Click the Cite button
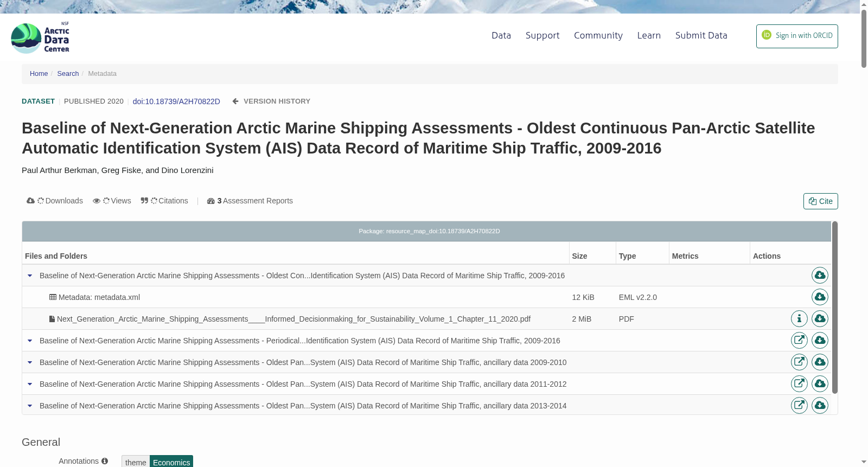The height and width of the screenshot is (467, 868). 821,201
